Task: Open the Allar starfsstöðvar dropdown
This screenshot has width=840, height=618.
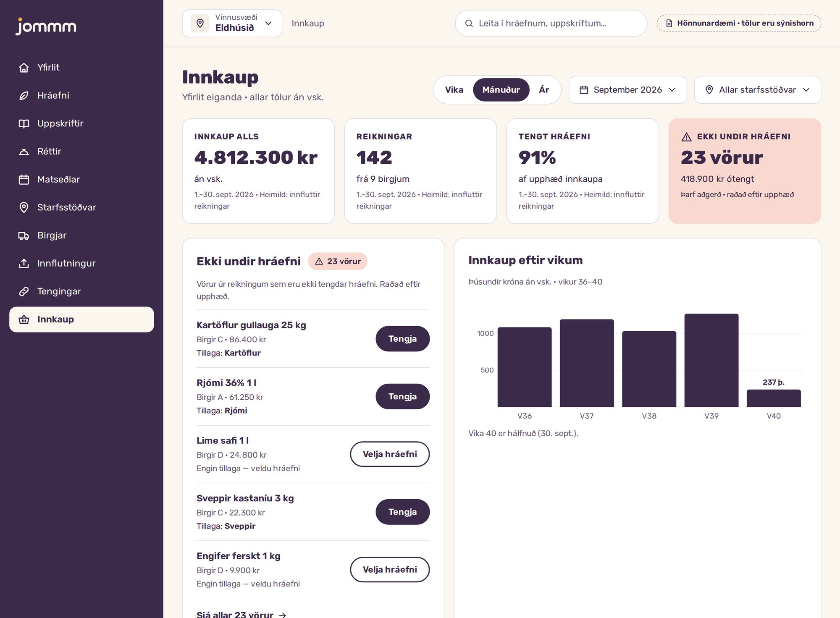Action: pyautogui.click(x=757, y=90)
